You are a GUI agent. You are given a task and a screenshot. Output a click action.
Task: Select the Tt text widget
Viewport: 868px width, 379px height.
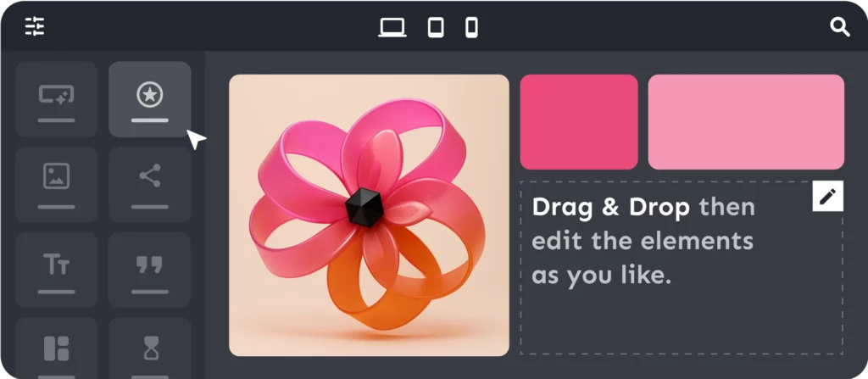(57, 270)
